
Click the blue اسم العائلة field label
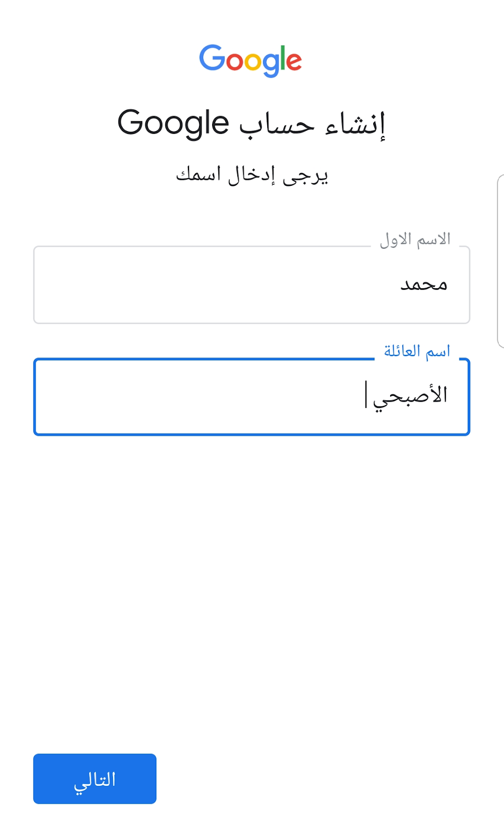(417, 351)
